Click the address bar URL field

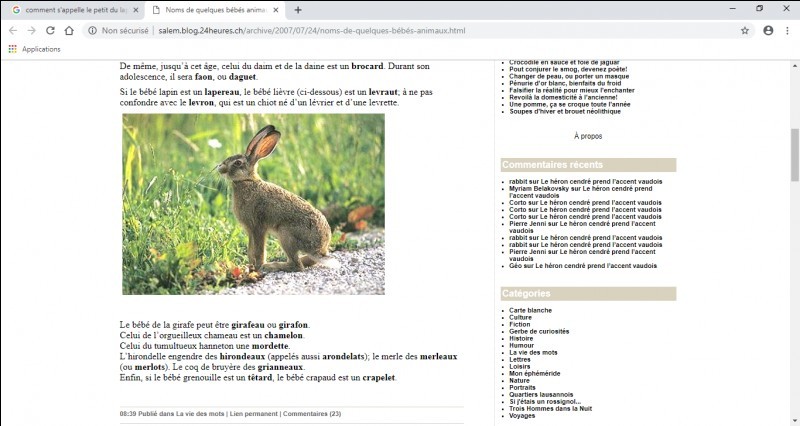click(400, 30)
